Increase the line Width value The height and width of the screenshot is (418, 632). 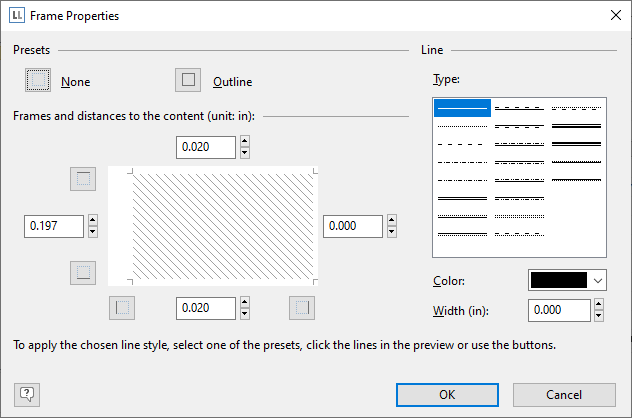point(598,305)
